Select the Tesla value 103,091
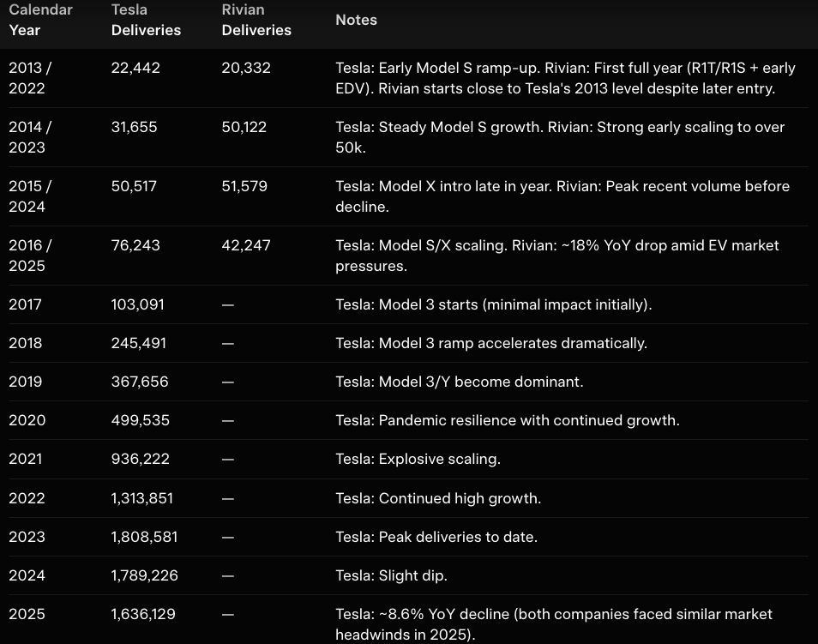Image resolution: width=818 pixels, height=644 pixels. [x=138, y=304]
